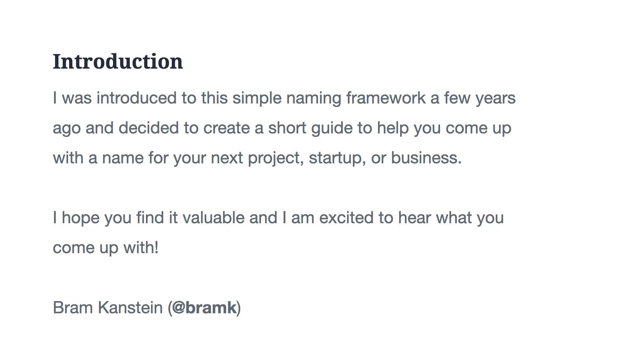
Task: Click the phrase 'short guide'
Action: point(311,128)
